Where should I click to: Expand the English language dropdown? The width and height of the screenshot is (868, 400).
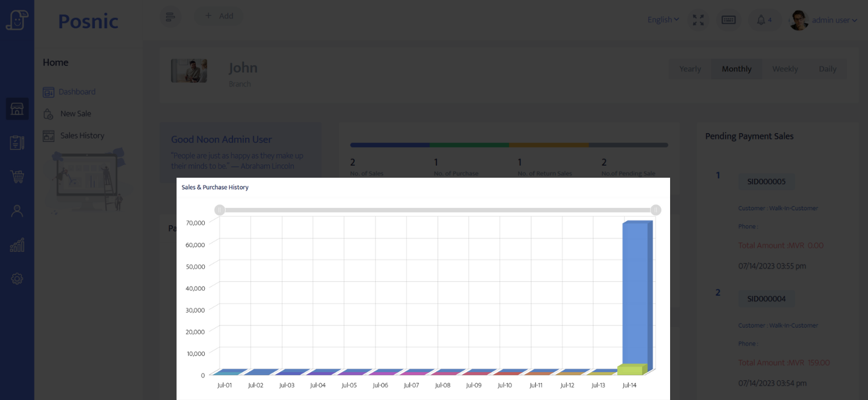tap(663, 20)
